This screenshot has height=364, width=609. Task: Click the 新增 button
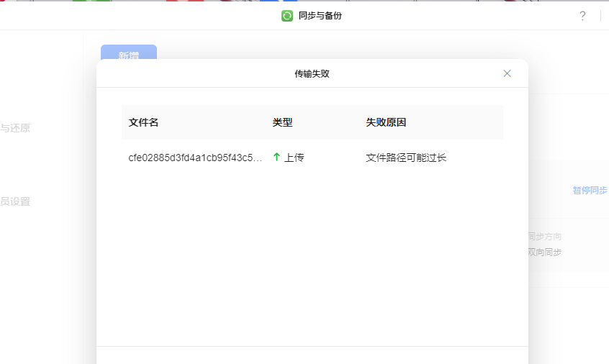click(128, 55)
